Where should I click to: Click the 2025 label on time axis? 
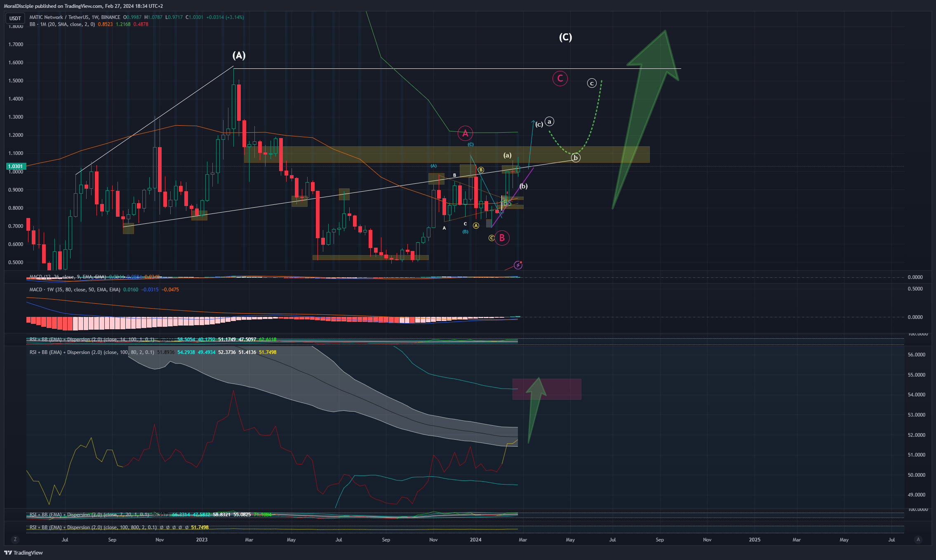(755, 540)
